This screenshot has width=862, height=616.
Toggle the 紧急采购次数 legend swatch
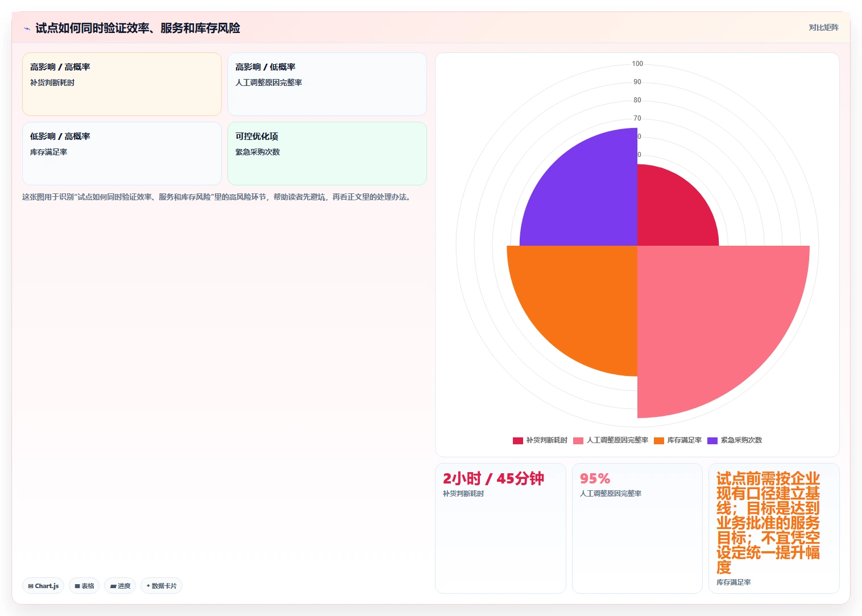click(712, 440)
